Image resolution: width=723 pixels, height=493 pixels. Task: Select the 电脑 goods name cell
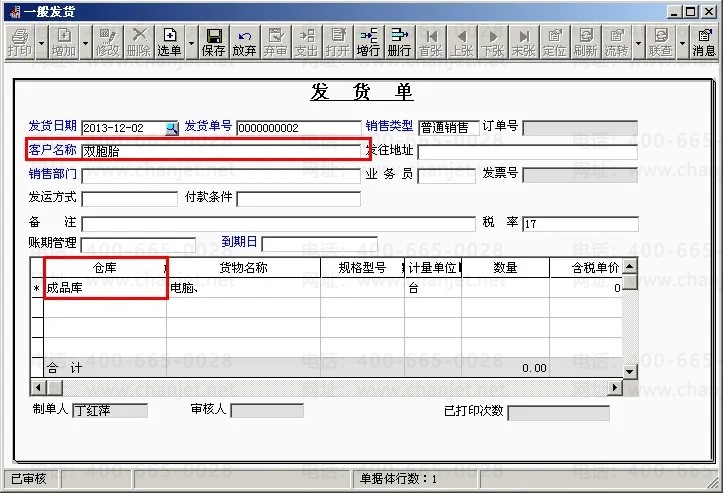tap(243, 288)
